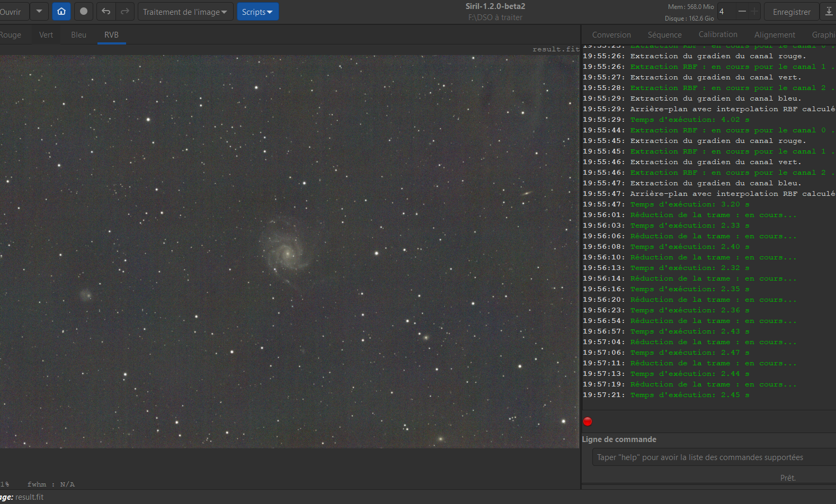Click the 19:56:54 Réduction de la trame line

[x=689, y=321]
